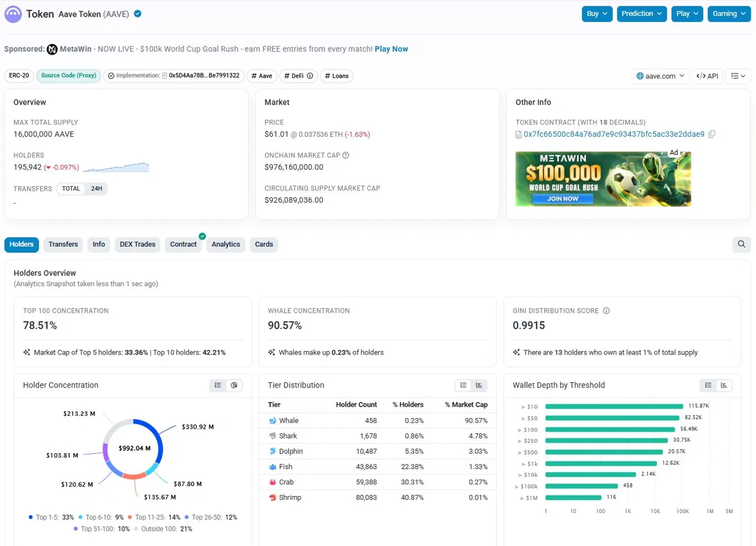756x546 pixels.
Task: Click the Shark tier icon
Action: pos(272,436)
